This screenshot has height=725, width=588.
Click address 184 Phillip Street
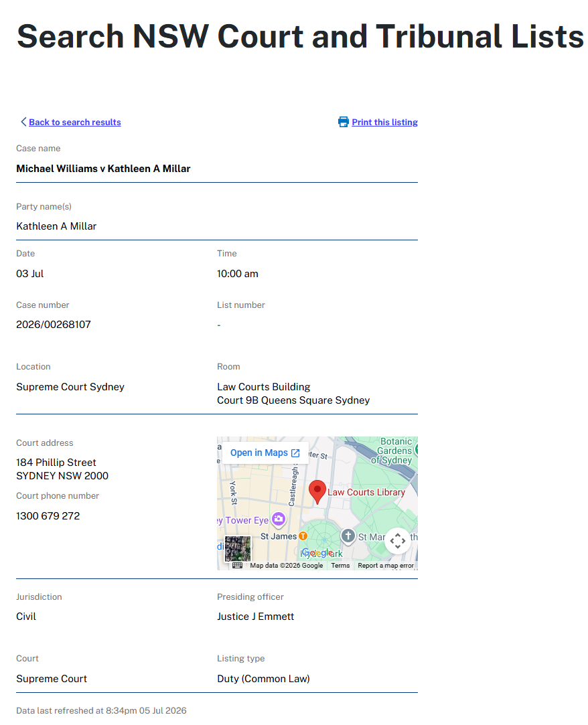pos(56,463)
